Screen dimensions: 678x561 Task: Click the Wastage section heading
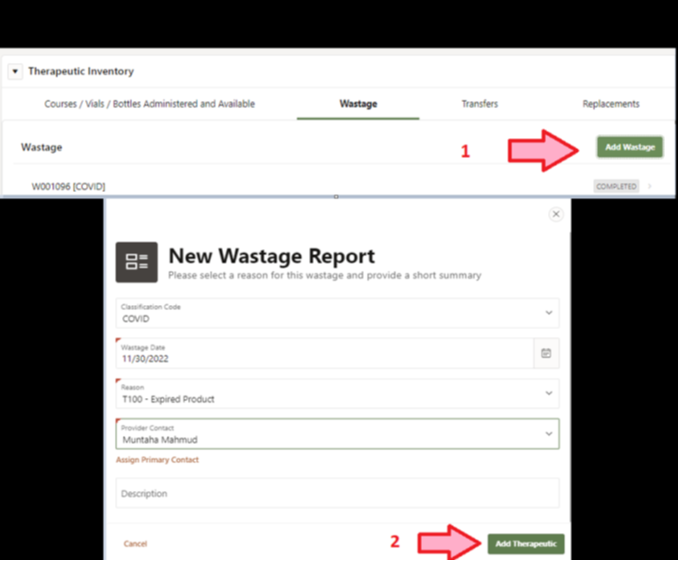(x=42, y=147)
